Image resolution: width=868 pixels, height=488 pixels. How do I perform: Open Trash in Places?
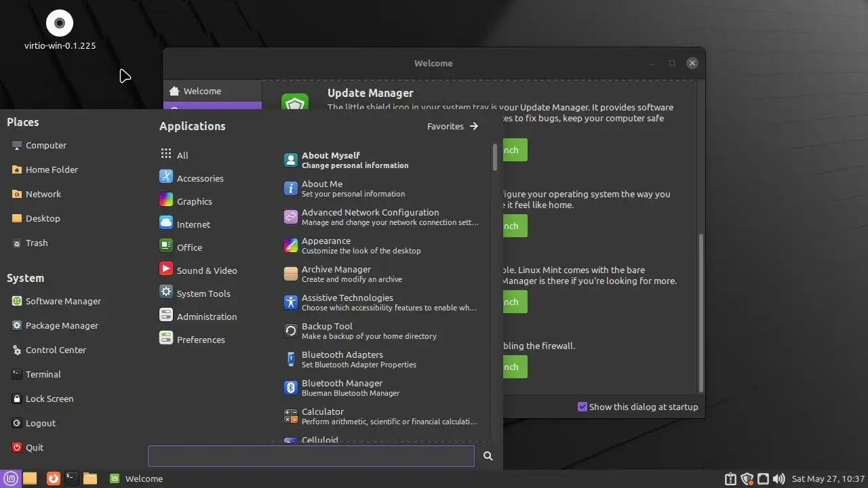tap(30, 243)
